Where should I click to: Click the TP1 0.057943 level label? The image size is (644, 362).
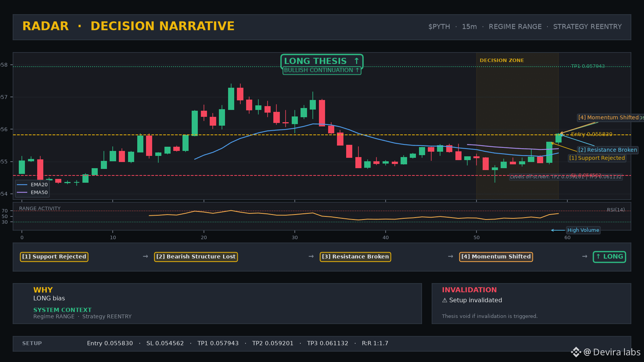(x=588, y=66)
